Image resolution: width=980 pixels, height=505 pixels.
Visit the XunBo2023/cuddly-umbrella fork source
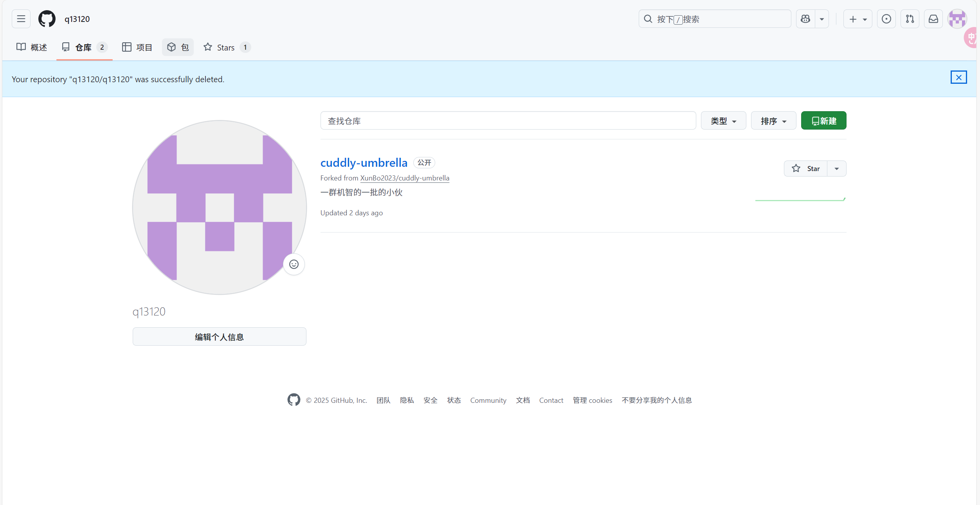404,178
